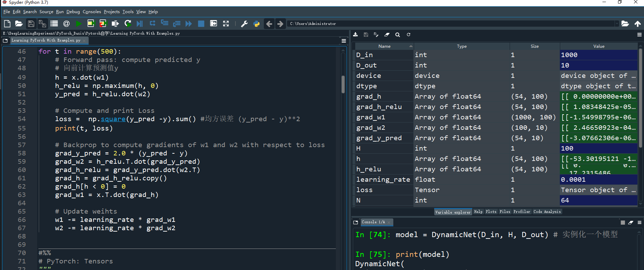Save all open files
The image size is (644, 270).
tap(42, 24)
